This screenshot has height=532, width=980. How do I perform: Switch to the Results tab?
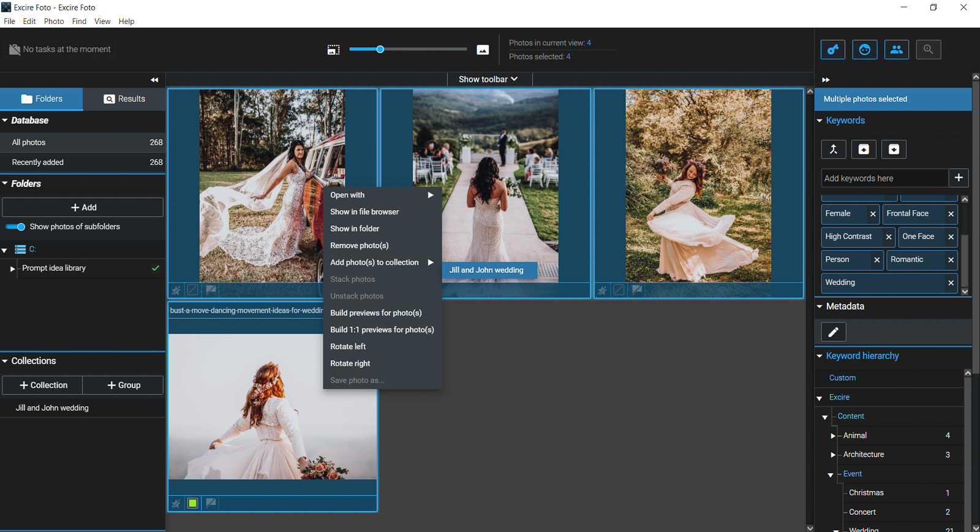coord(124,99)
